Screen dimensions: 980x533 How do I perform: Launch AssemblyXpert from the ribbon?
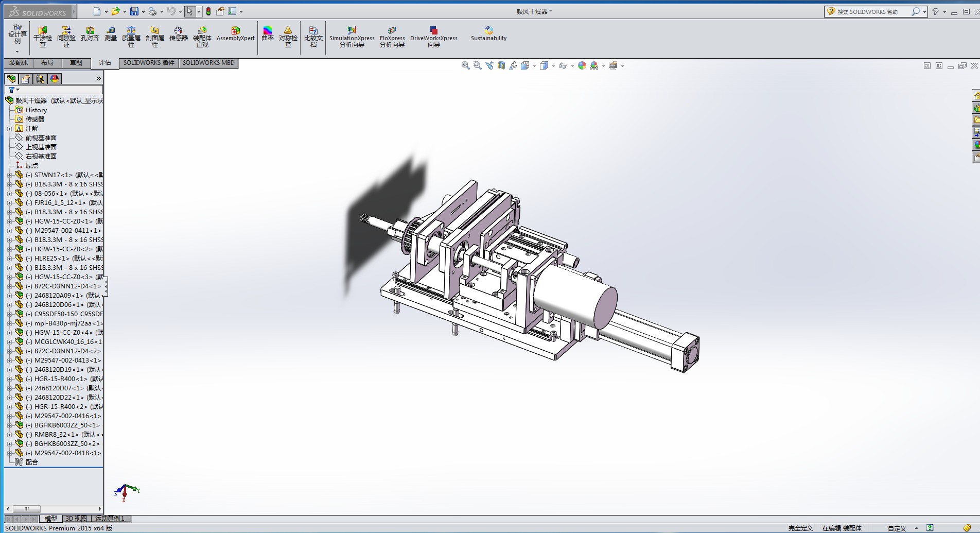(235, 35)
